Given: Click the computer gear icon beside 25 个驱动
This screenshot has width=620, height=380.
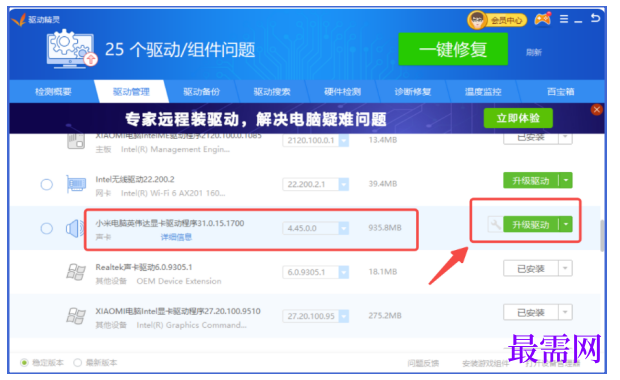Looking at the screenshot, I should (x=71, y=49).
